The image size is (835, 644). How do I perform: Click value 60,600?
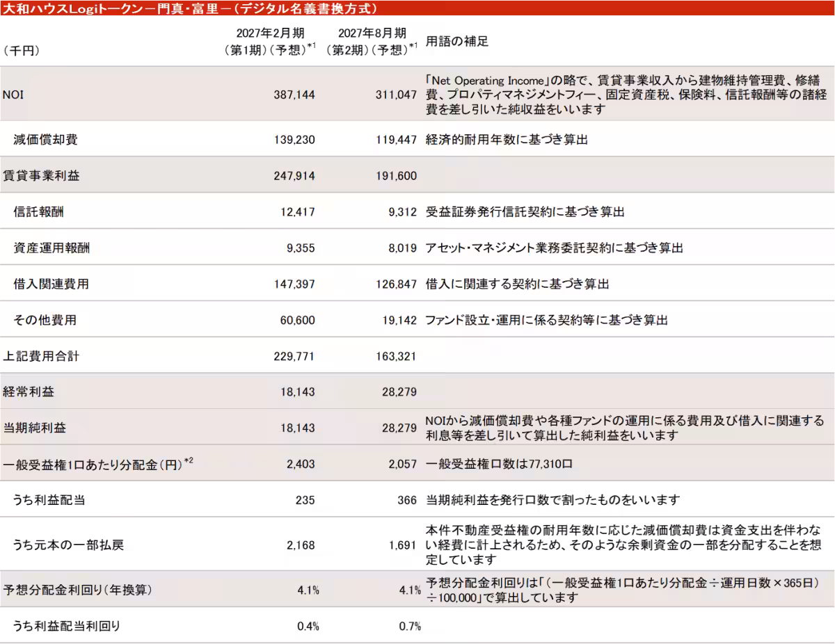click(297, 321)
